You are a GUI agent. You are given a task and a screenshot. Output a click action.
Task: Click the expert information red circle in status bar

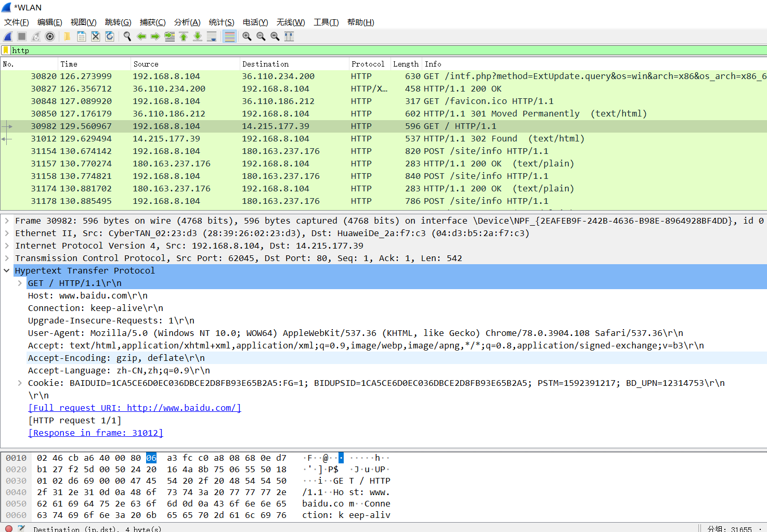[x=9, y=528]
